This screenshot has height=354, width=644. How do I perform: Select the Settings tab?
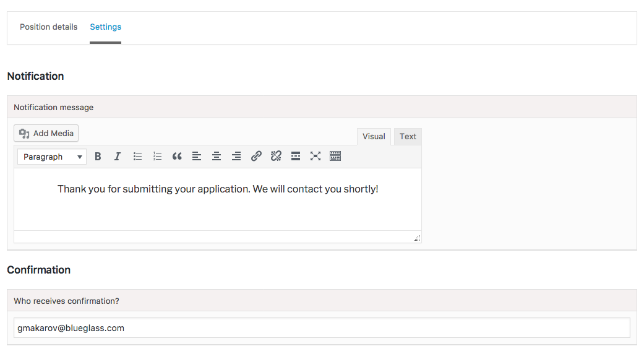[x=106, y=27]
